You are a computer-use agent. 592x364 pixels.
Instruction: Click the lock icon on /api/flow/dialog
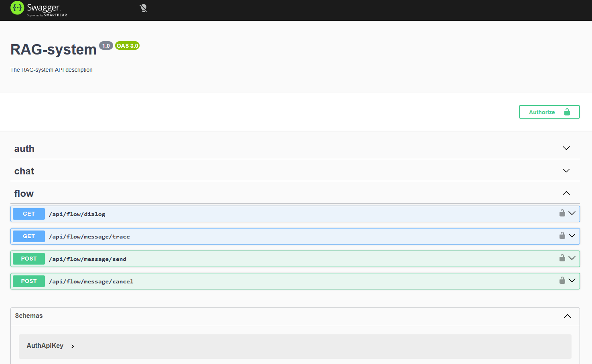(562, 213)
